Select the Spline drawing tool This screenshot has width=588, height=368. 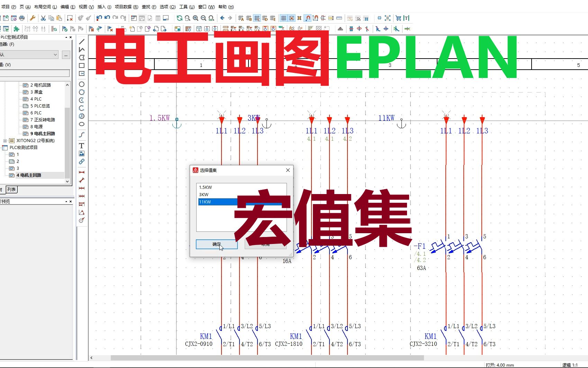pyautogui.click(x=82, y=135)
